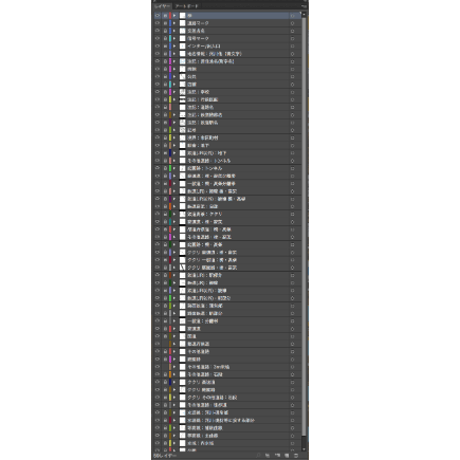Select the 等高線：補助曲線 layer row
The height and width of the screenshot is (460, 460).
227,428
